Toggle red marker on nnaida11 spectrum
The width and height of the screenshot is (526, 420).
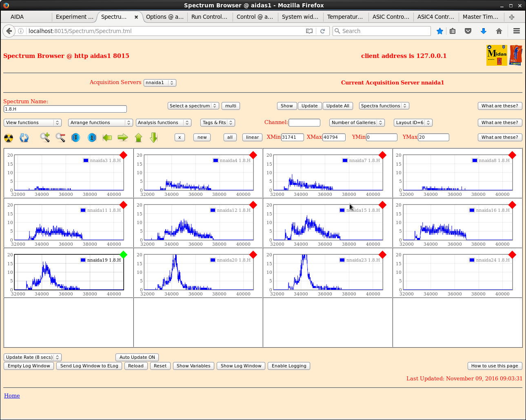[x=124, y=205]
